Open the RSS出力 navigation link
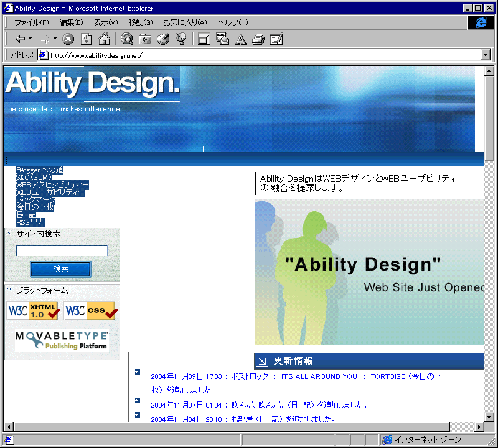The height and width of the screenshot is (448, 498). click(x=31, y=222)
